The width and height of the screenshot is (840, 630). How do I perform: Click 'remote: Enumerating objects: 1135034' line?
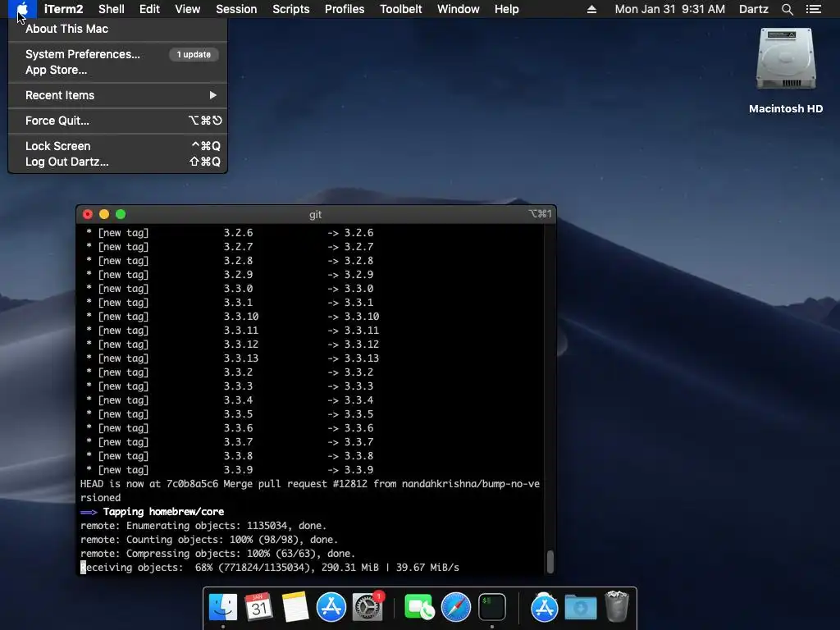point(203,526)
